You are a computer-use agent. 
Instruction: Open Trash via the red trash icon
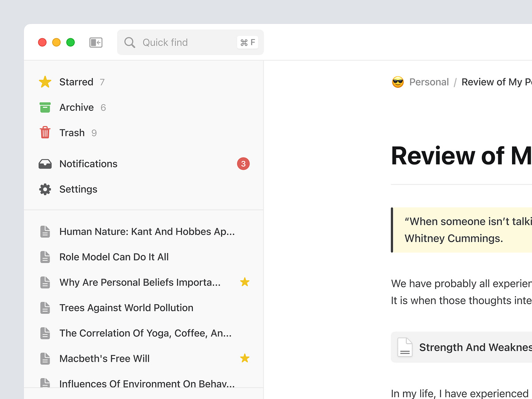(x=45, y=132)
